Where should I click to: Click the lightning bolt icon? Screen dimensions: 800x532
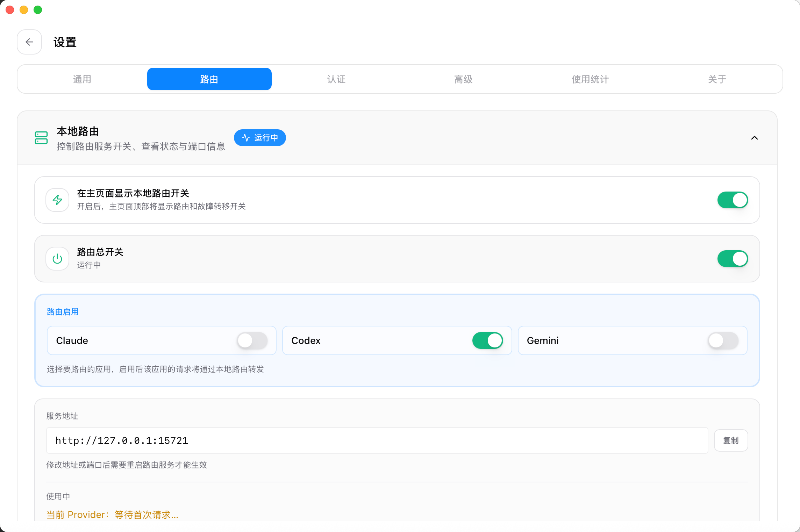pyautogui.click(x=57, y=200)
